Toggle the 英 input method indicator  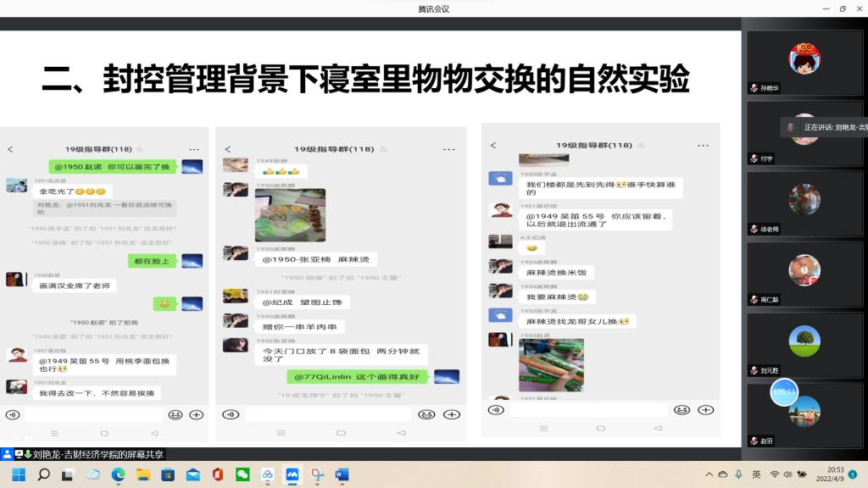[x=756, y=474]
